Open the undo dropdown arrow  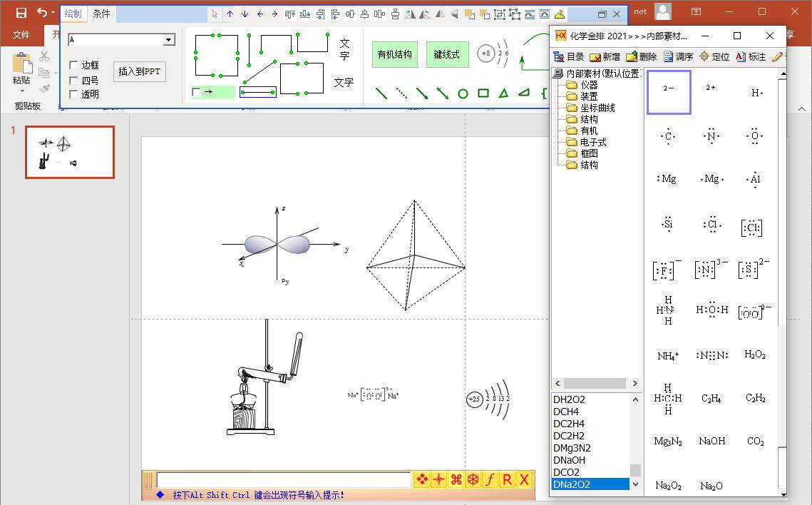click(53, 12)
